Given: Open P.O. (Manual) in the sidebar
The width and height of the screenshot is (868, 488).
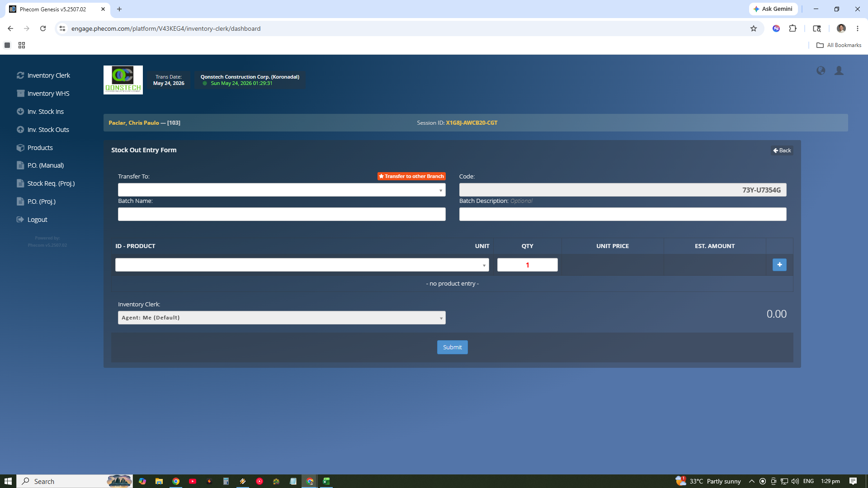Looking at the screenshot, I should click(40, 165).
